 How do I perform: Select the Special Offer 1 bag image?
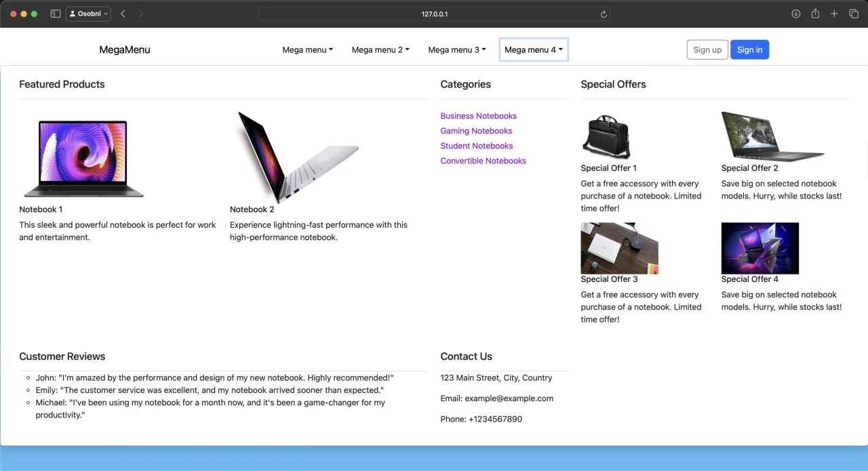coord(607,137)
